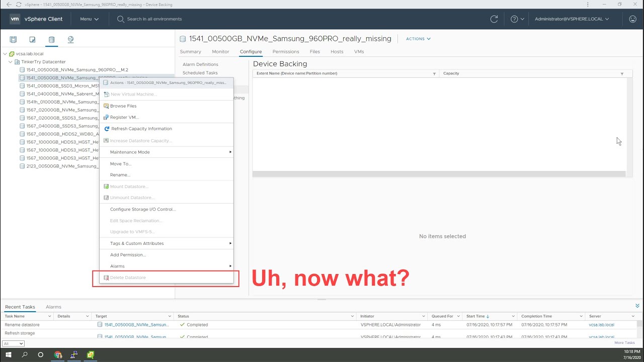Open the Menu dropdown in header

tap(89, 19)
